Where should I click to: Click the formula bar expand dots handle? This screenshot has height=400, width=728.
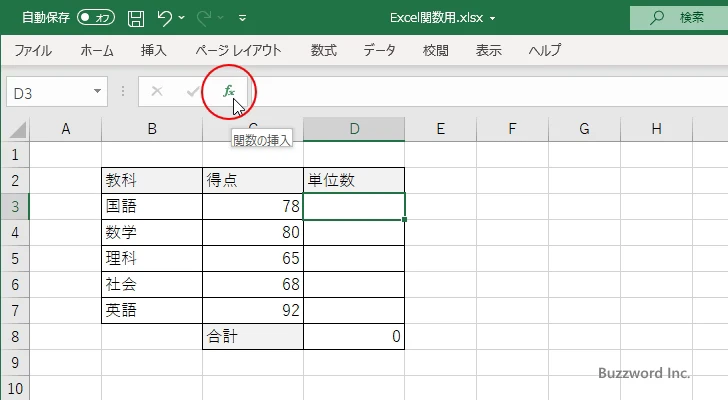(123, 91)
